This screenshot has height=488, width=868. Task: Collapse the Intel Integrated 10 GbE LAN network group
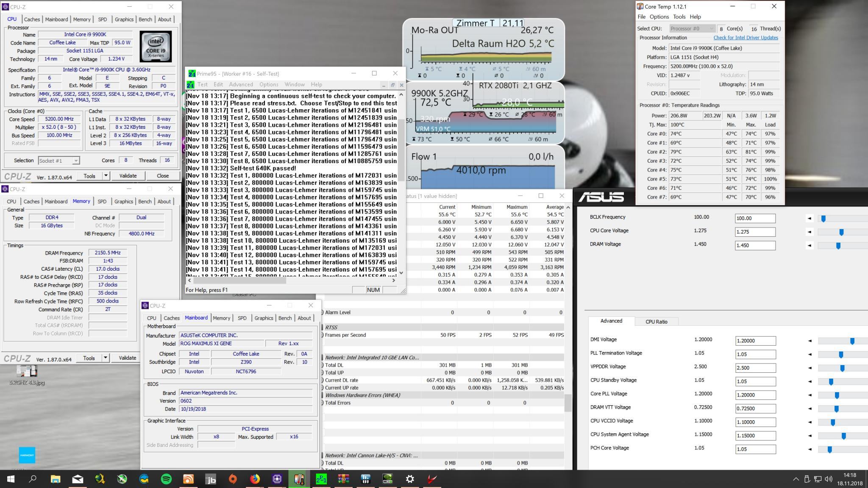point(322,358)
